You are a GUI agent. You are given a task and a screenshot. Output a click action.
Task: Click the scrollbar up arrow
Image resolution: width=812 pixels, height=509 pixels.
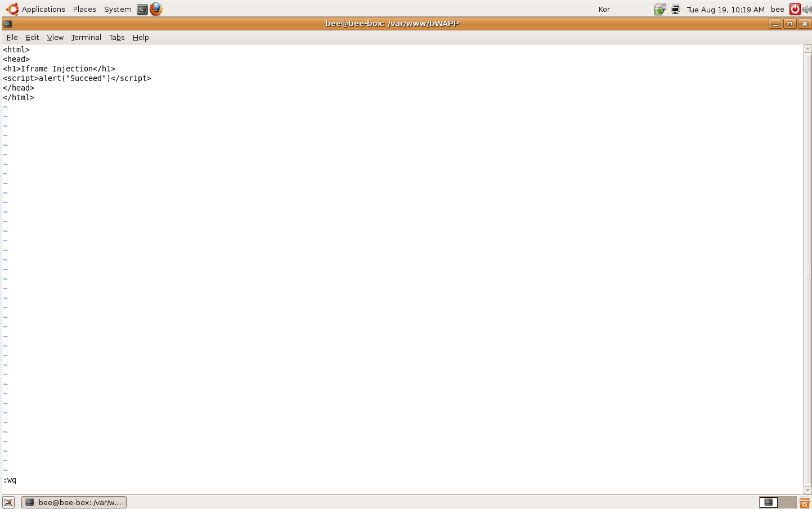807,49
